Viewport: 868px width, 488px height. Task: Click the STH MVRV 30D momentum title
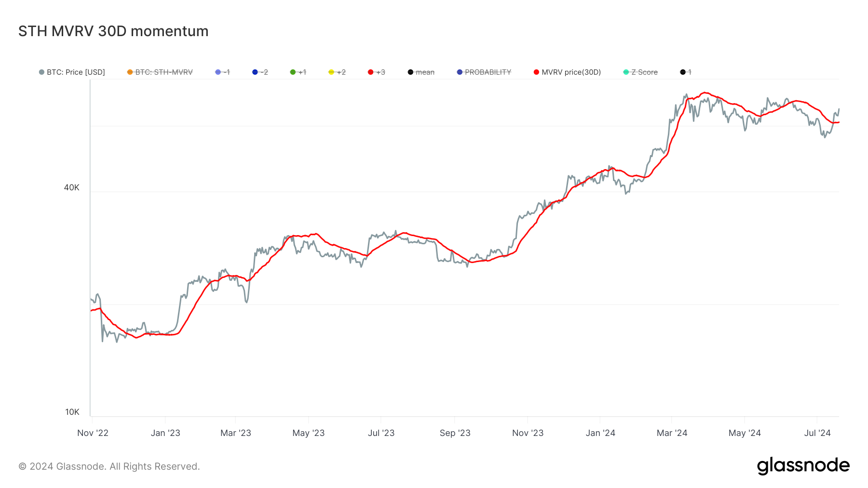click(x=113, y=31)
